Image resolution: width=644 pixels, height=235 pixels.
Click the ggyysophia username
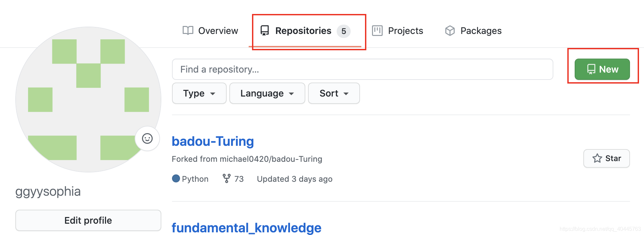point(48,192)
